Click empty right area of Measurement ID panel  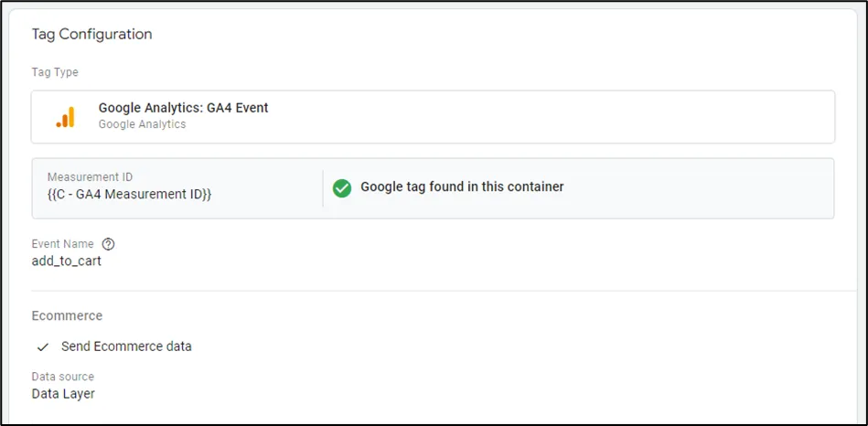click(713, 187)
